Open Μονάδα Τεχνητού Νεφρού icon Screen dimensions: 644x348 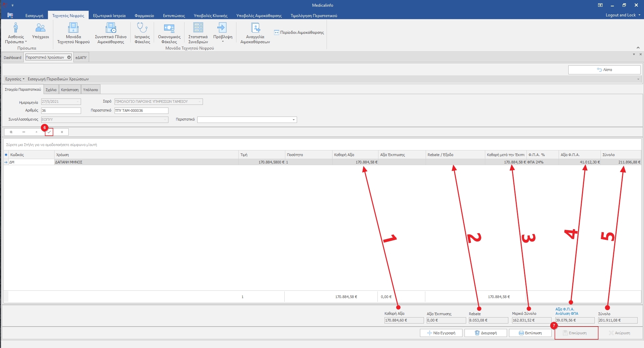tap(73, 28)
